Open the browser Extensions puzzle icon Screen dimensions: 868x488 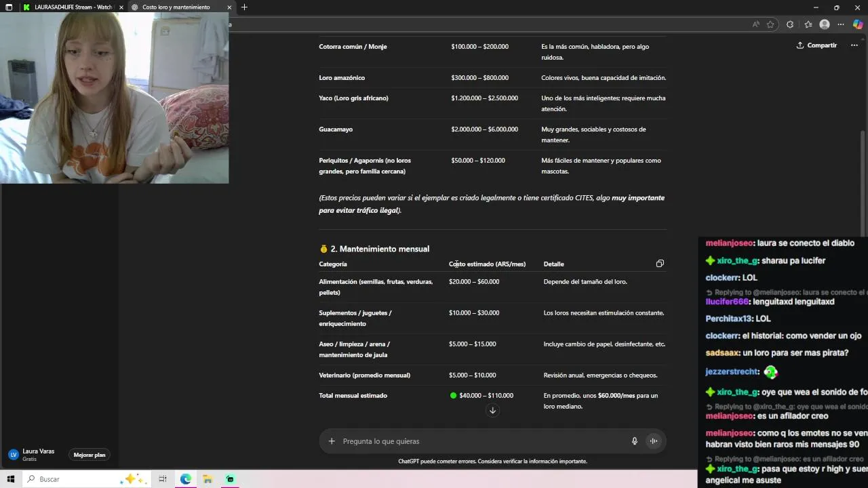point(790,24)
